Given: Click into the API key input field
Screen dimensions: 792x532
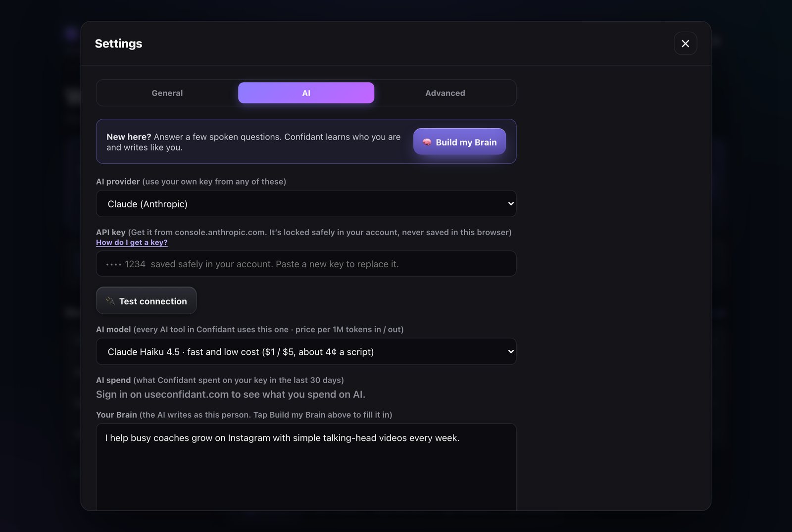Looking at the screenshot, I should click(x=306, y=264).
